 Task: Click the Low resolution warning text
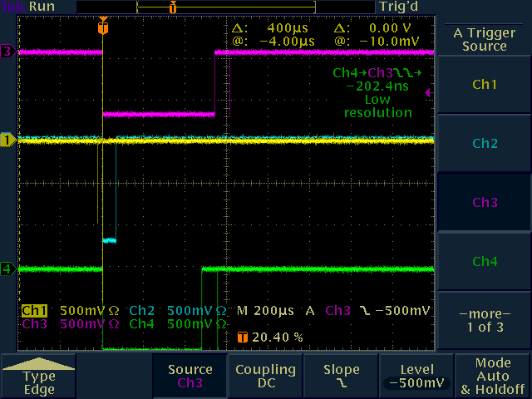point(378,106)
